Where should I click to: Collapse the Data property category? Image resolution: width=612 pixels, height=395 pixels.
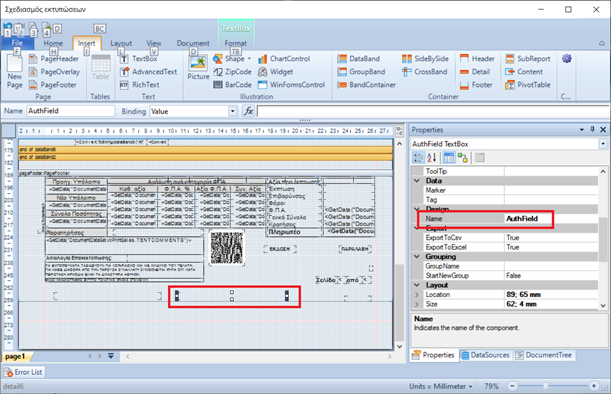click(417, 181)
